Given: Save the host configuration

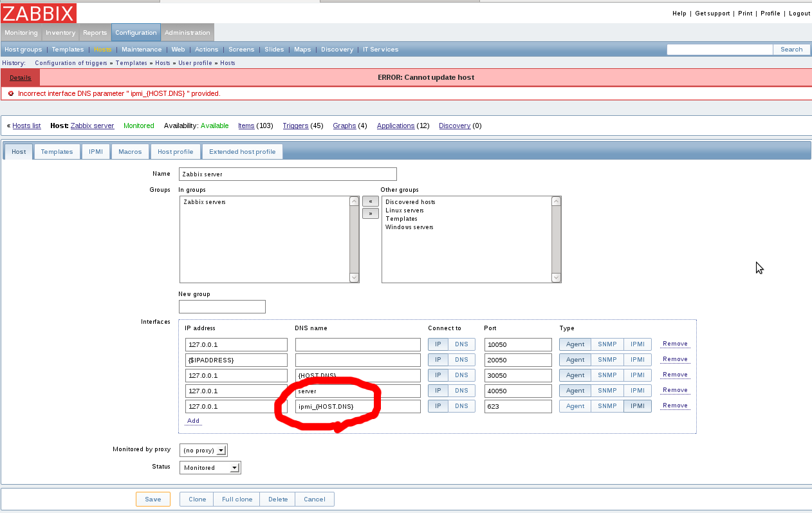Looking at the screenshot, I should click(x=153, y=499).
